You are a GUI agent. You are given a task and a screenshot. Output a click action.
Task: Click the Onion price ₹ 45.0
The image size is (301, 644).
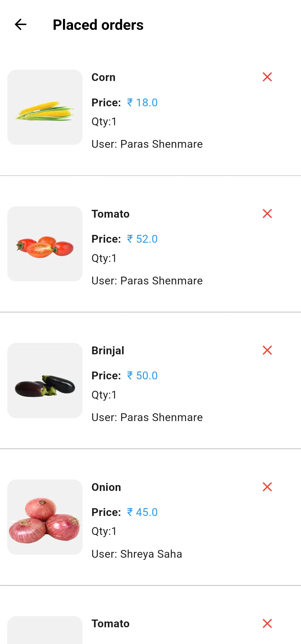[x=142, y=512]
